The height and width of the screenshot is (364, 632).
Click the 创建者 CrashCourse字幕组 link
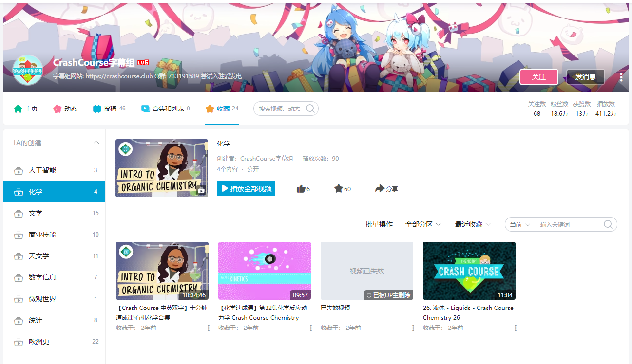[267, 159]
